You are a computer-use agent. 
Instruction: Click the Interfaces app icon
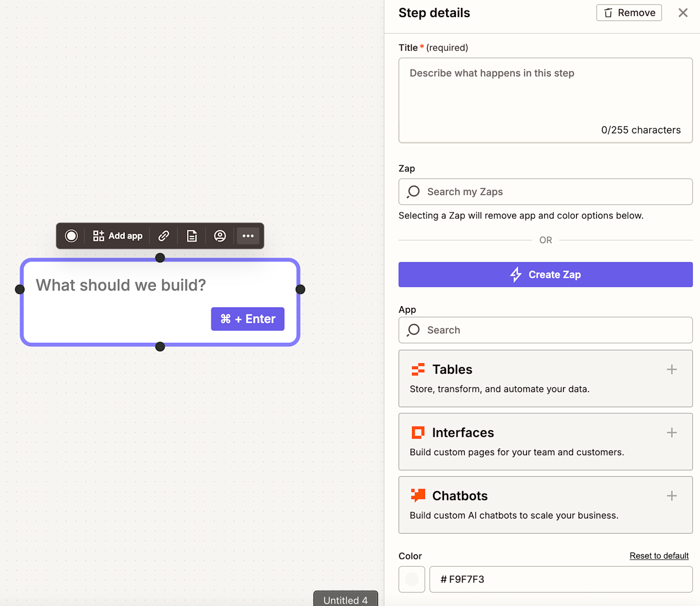pos(418,433)
